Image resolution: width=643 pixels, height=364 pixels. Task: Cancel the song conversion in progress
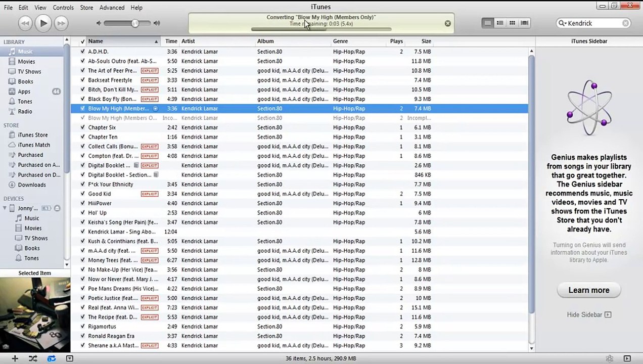pyautogui.click(x=447, y=23)
